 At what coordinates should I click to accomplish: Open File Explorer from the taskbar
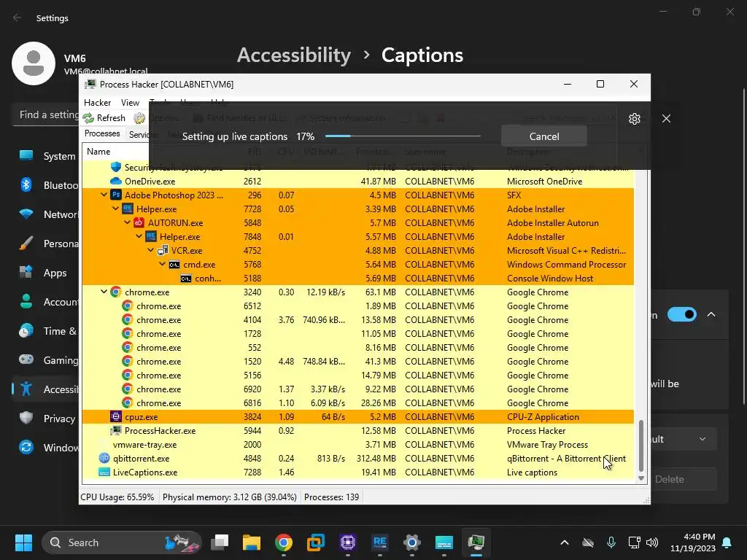point(252,542)
